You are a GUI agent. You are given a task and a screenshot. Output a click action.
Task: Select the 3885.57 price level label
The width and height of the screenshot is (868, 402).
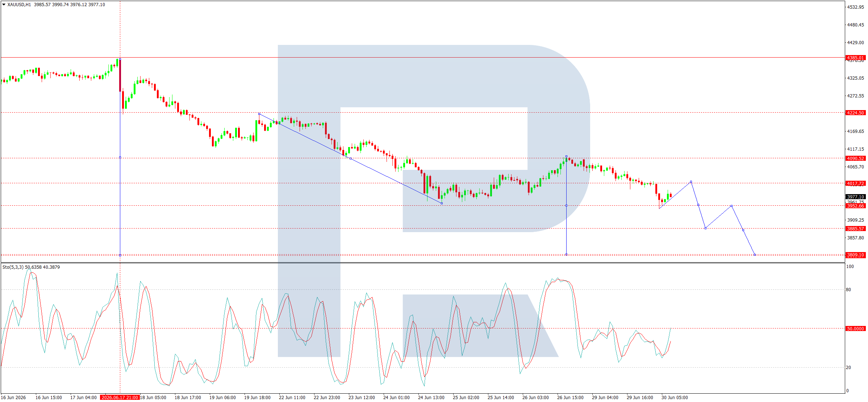coord(856,229)
